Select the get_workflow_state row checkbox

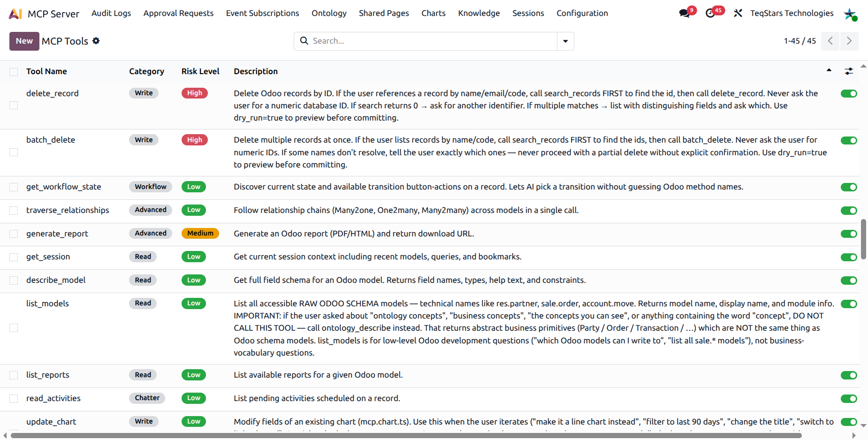[x=14, y=187]
